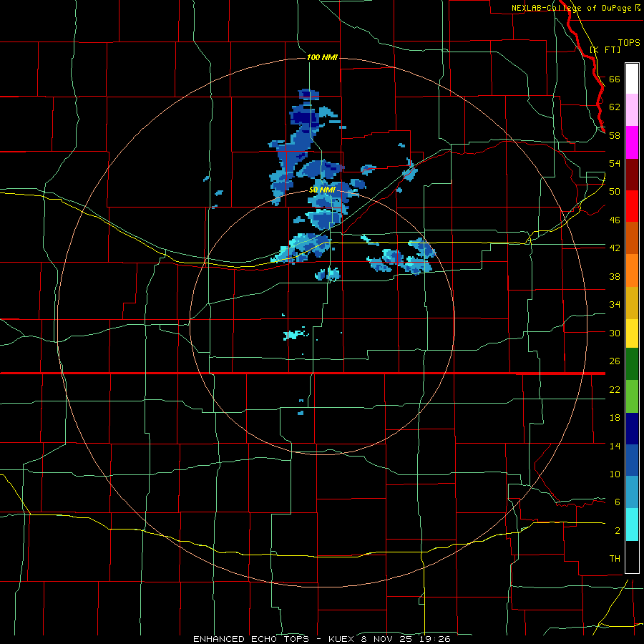Click the light pink swatch between 62 and 58
This screenshot has height=644, width=644.
tap(632, 110)
